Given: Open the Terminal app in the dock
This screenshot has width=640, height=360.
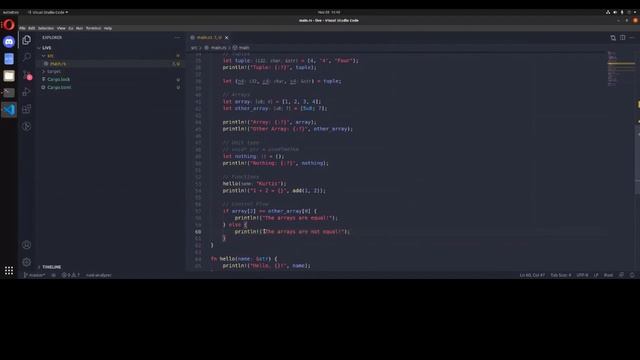Looking at the screenshot, I should pos(9,93).
